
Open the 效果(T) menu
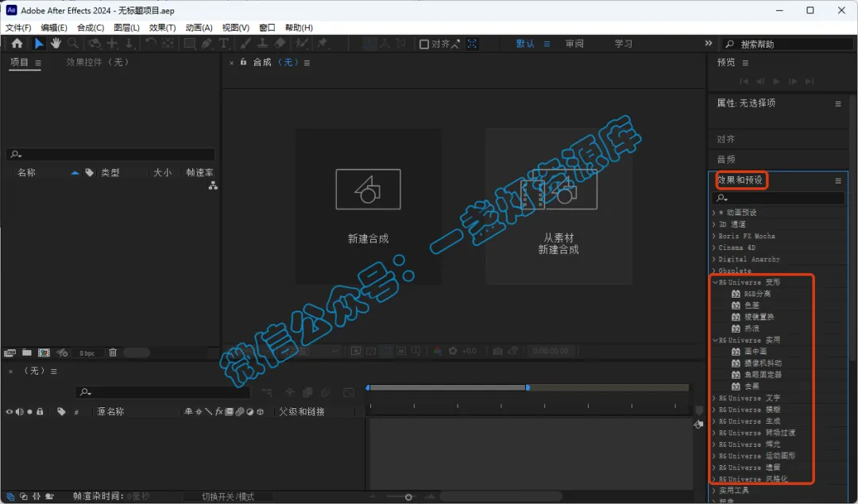(162, 27)
